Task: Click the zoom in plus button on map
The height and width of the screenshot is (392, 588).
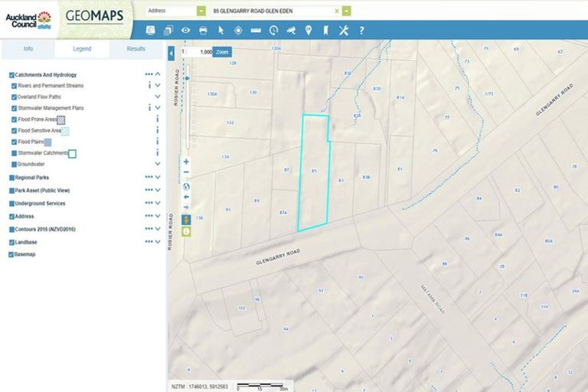Action: point(186,162)
